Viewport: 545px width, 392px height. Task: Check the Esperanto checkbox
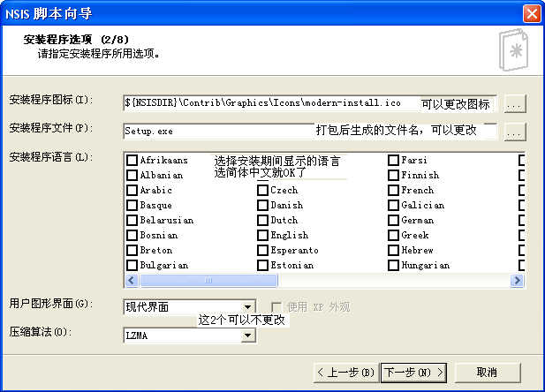click(262, 250)
